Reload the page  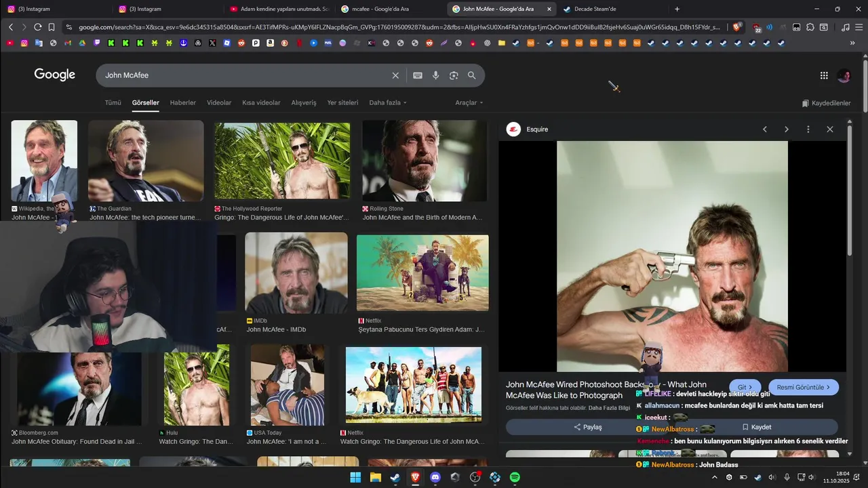point(37,27)
